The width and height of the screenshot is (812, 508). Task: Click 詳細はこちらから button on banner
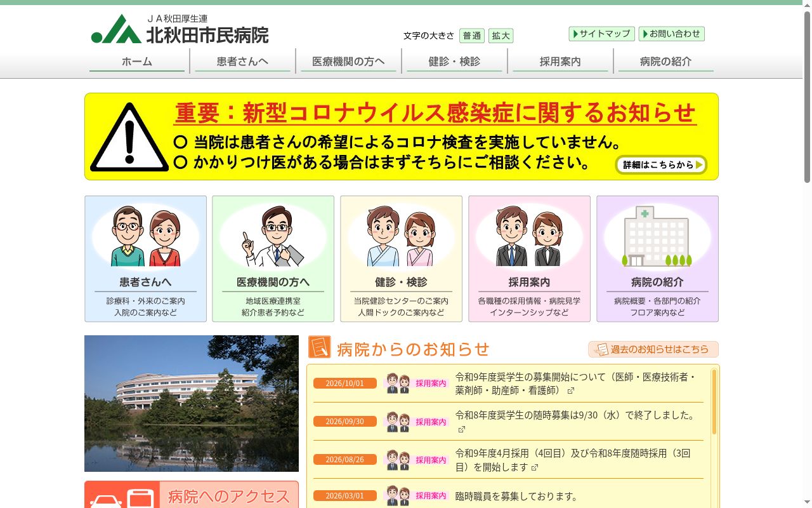[x=661, y=164]
